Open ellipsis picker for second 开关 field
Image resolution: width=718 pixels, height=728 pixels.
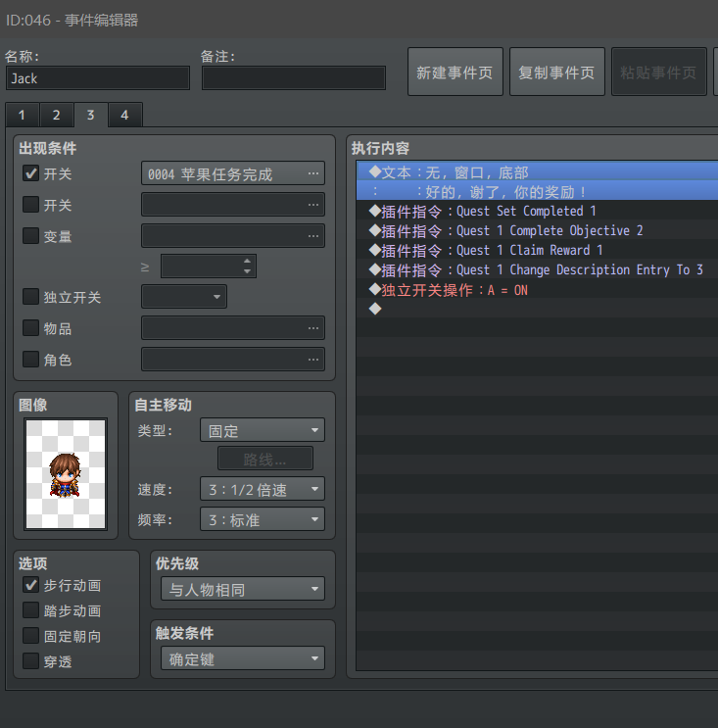pyautogui.click(x=313, y=205)
